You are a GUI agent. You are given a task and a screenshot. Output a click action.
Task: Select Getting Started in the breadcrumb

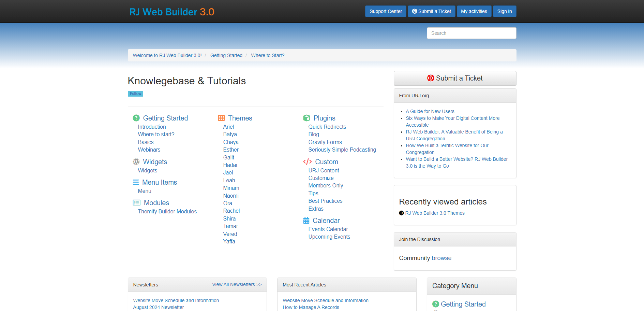[x=226, y=55]
